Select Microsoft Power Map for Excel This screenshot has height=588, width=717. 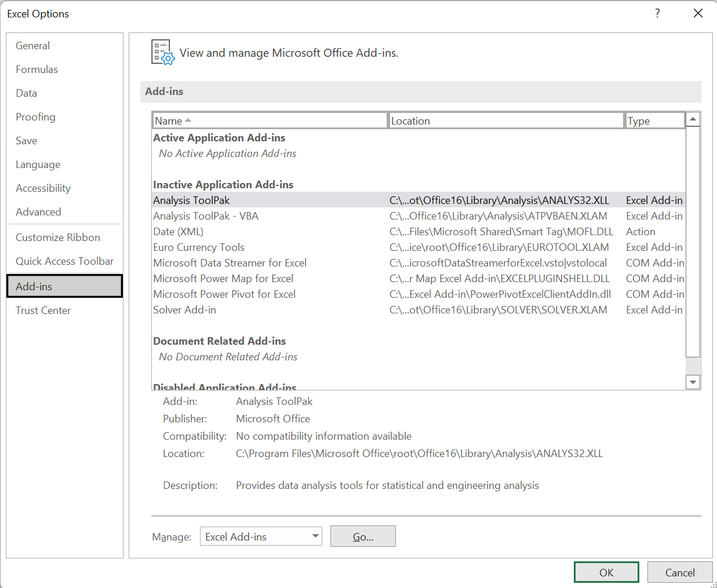click(418, 278)
